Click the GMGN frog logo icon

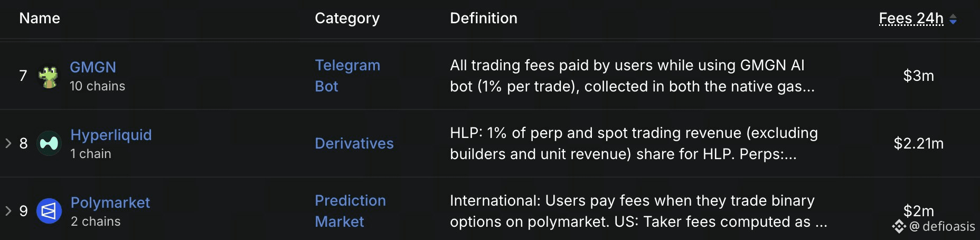point(49,77)
